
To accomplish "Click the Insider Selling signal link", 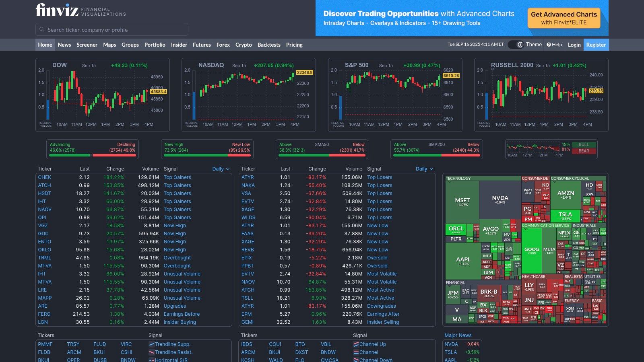I will coord(383,322).
